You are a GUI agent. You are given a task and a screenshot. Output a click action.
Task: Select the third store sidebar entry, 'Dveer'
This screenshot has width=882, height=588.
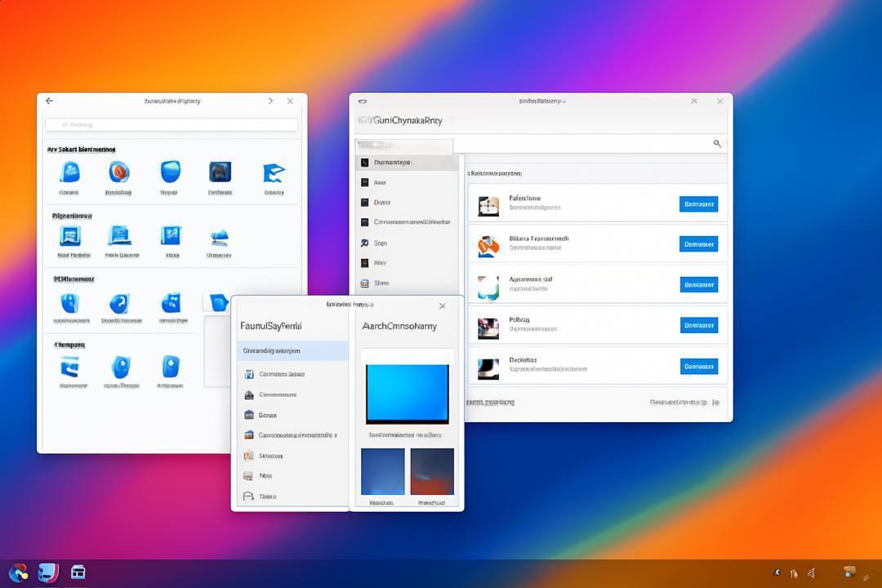tap(408, 202)
